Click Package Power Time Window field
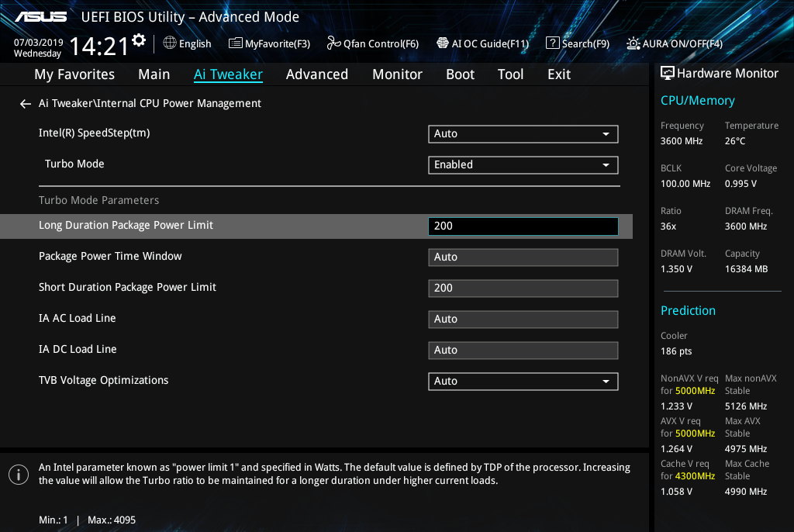The height and width of the screenshot is (532, 794). point(523,257)
